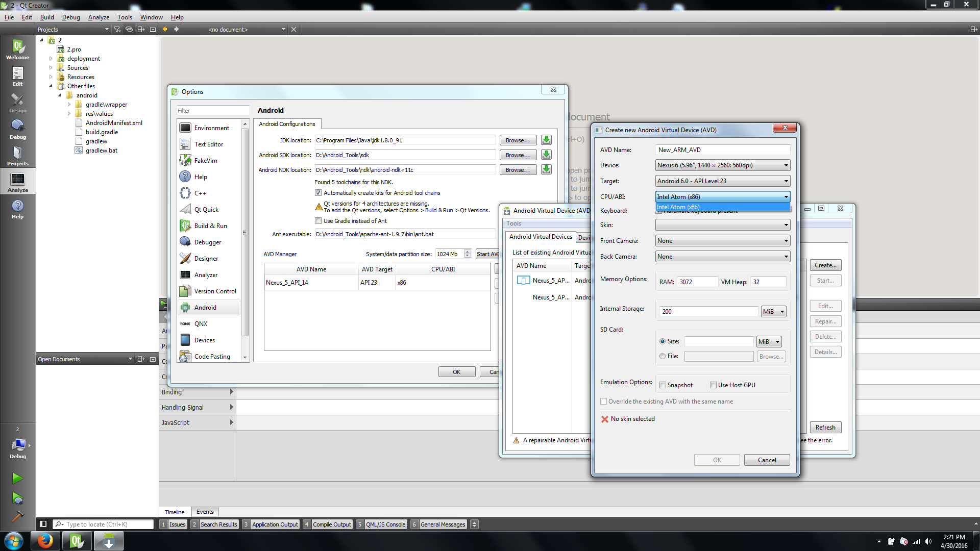Start debugging with the Run-debug button

pos(17,498)
